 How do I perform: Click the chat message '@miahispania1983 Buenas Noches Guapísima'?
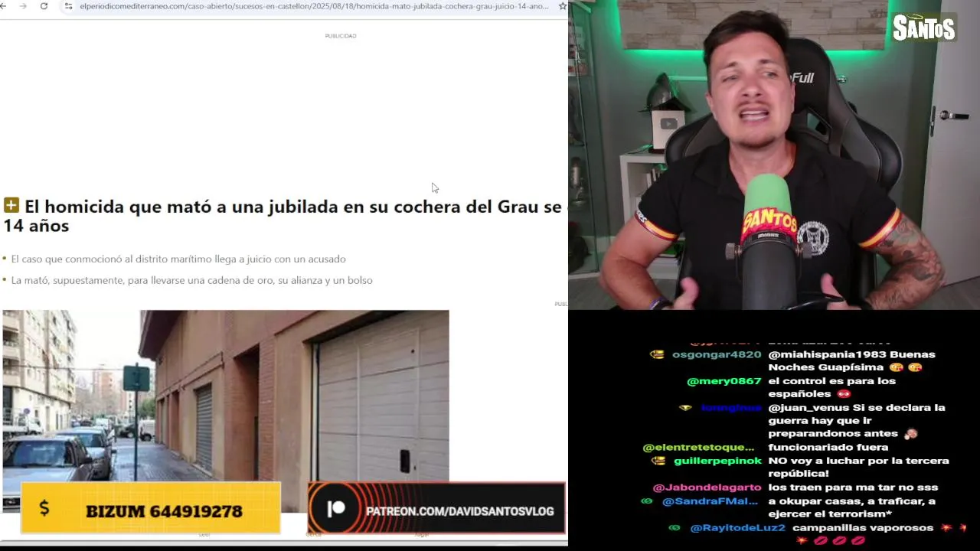tap(852, 361)
